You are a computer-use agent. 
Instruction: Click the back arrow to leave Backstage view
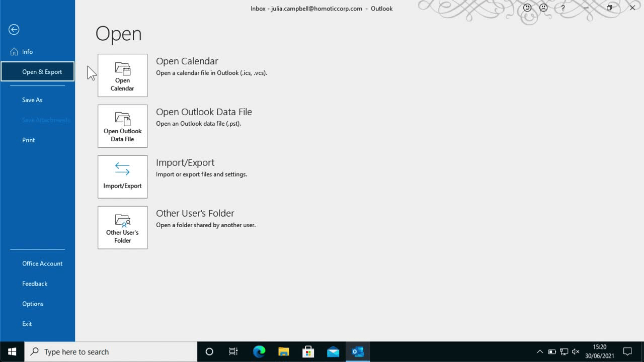click(x=14, y=30)
